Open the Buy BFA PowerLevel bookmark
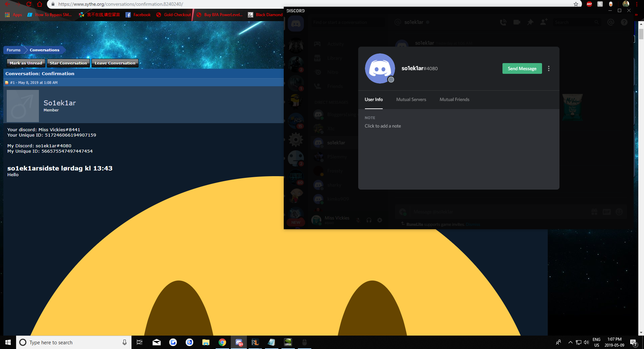644x349 pixels. click(219, 15)
